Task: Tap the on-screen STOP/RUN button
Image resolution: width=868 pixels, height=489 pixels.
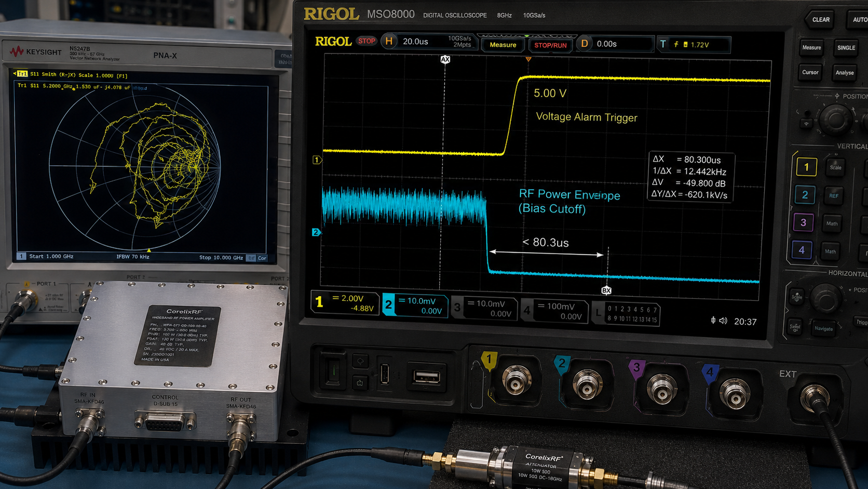Action: tap(550, 45)
